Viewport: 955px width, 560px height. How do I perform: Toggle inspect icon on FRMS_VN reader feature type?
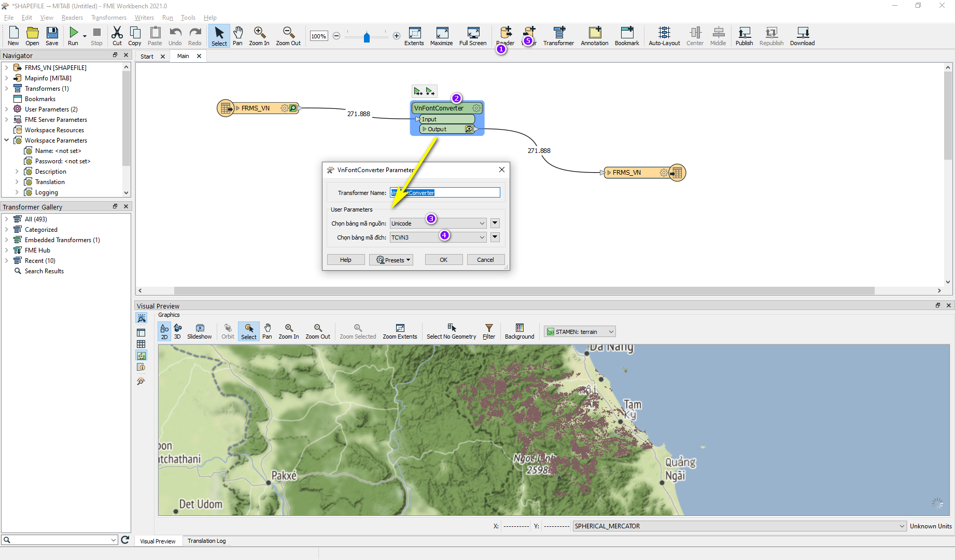pyautogui.click(x=293, y=108)
